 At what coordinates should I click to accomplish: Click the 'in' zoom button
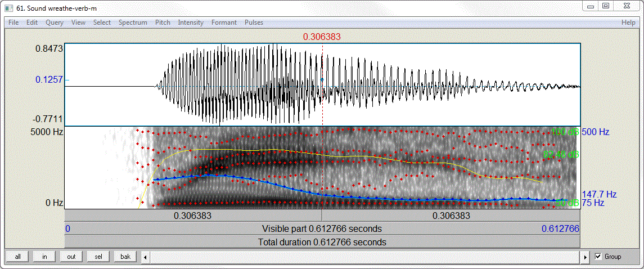45,257
